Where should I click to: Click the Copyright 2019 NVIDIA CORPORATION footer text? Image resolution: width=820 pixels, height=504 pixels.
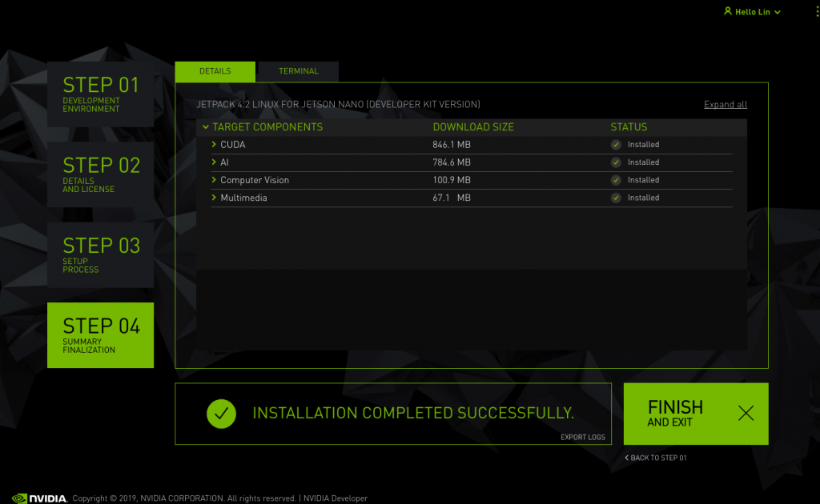point(184,498)
